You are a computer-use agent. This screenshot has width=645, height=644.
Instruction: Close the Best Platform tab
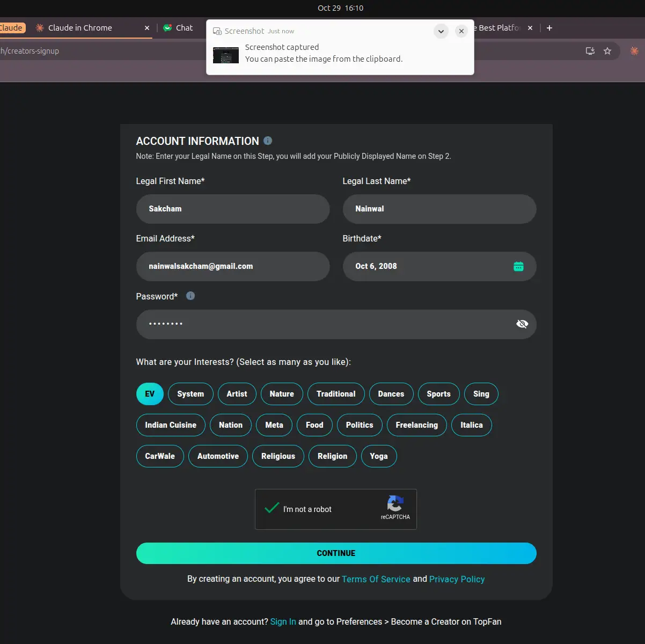coord(530,28)
